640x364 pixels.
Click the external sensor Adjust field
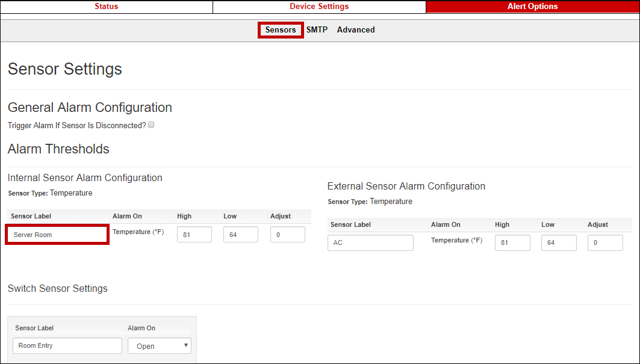coord(605,243)
